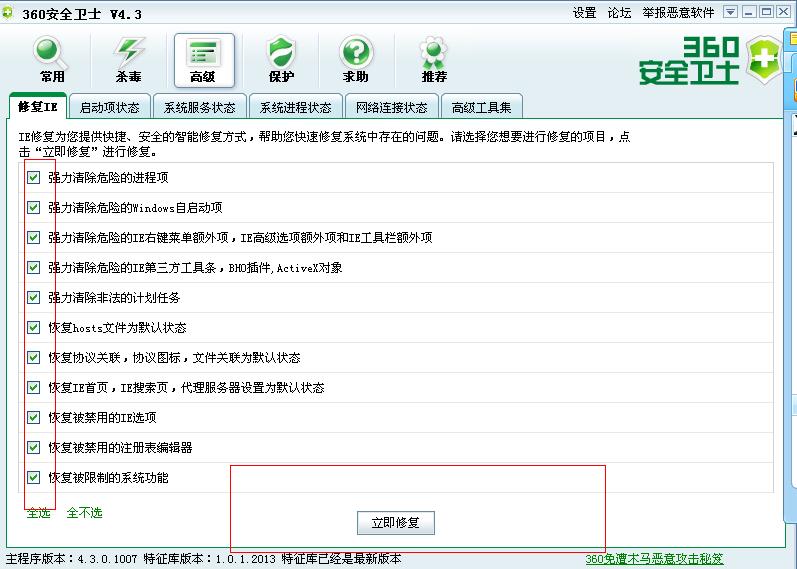Toggle IE右键菜单额外项 cleanup checkbox

point(34,237)
